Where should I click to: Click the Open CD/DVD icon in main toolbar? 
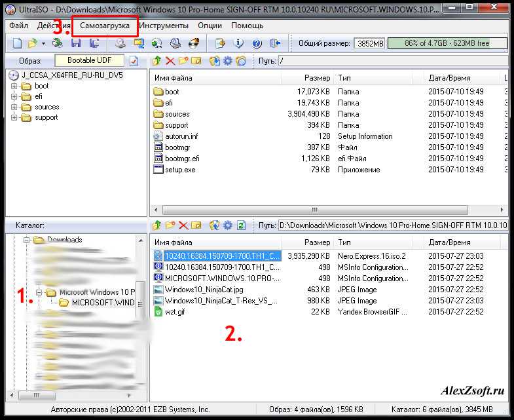[58, 43]
